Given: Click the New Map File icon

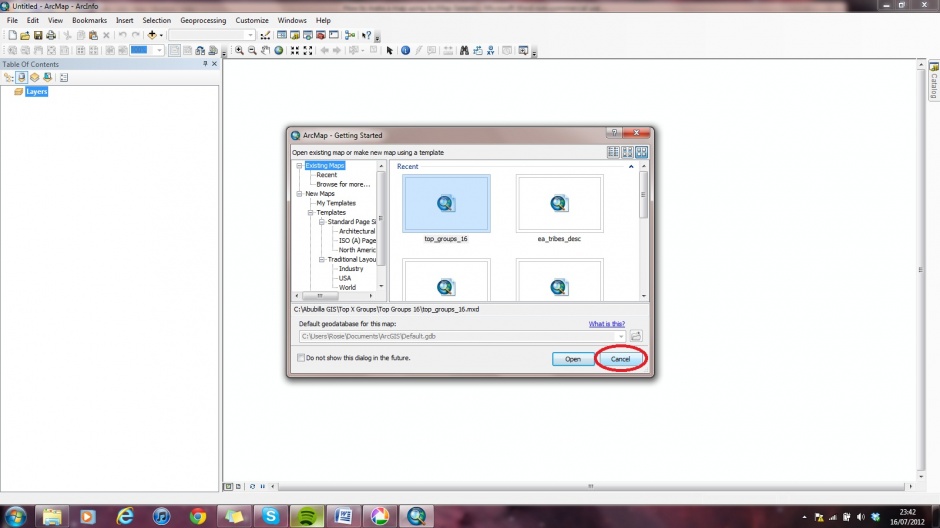Looking at the screenshot, I should tap(12, 35).
